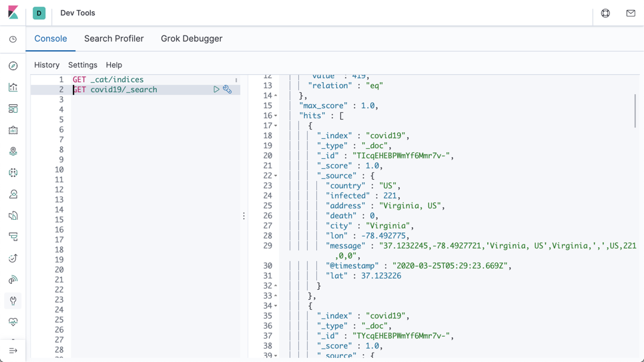644x362 pixels.
Task: Place cursor on GET covid19/_search line
Action: pos(115,89)
